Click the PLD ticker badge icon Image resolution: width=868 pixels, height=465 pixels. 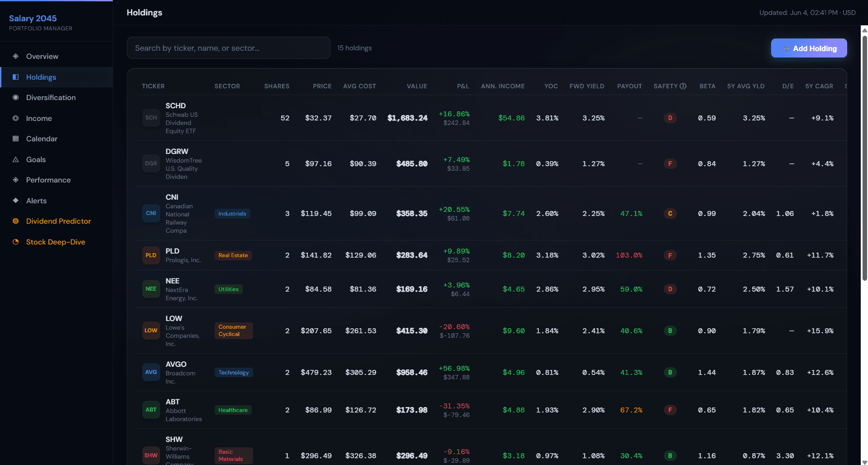pos(151,255)
